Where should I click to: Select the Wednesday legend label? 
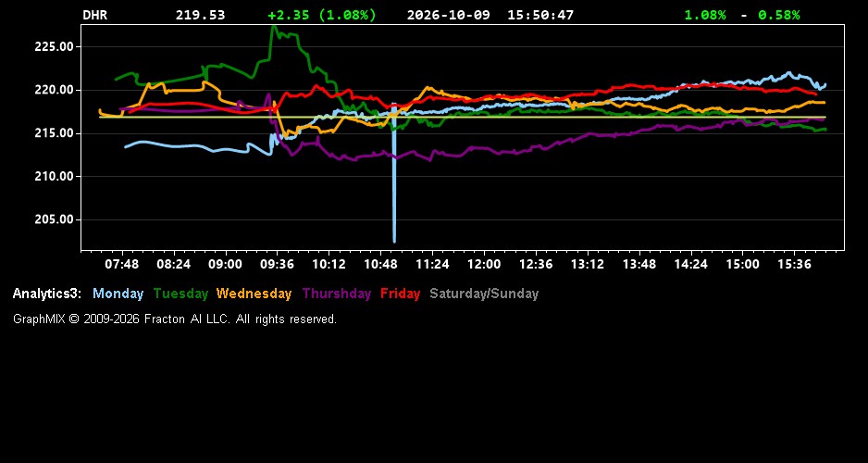(x=254, y=294)
